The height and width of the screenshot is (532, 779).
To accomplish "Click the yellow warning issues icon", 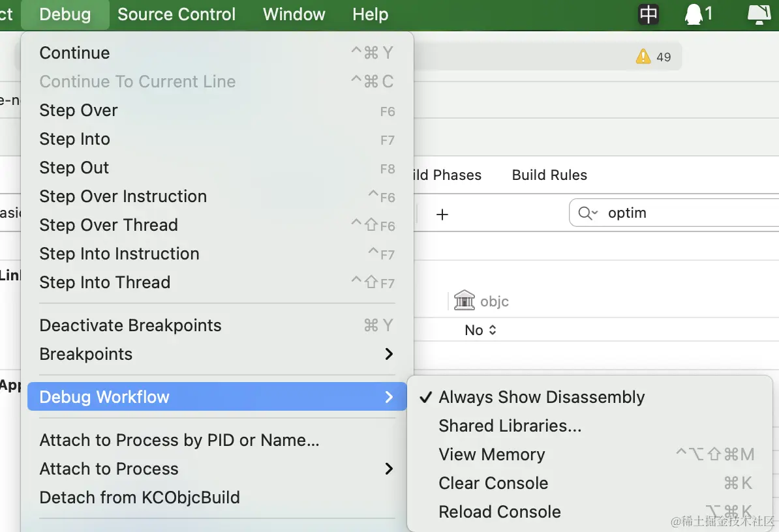I will (x=643, y=57).
